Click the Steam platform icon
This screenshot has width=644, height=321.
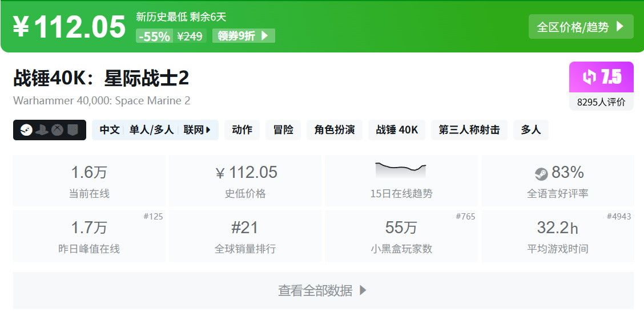tap(26, 130)
